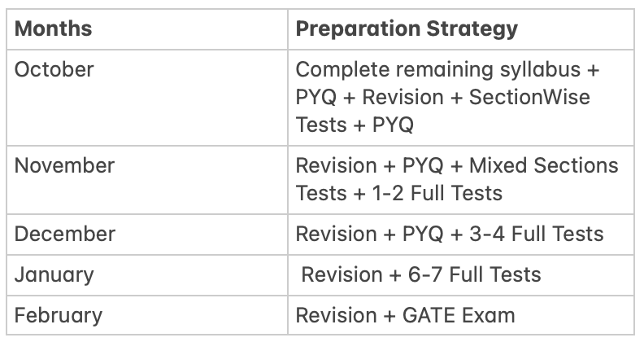Select the November month cell
This screenshot has height=342, width=644.
coord(65,165)
